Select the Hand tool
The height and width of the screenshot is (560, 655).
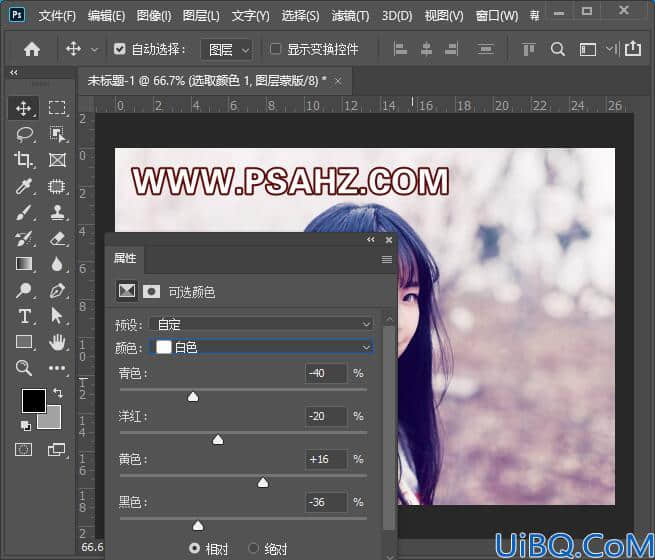point(57,342)
